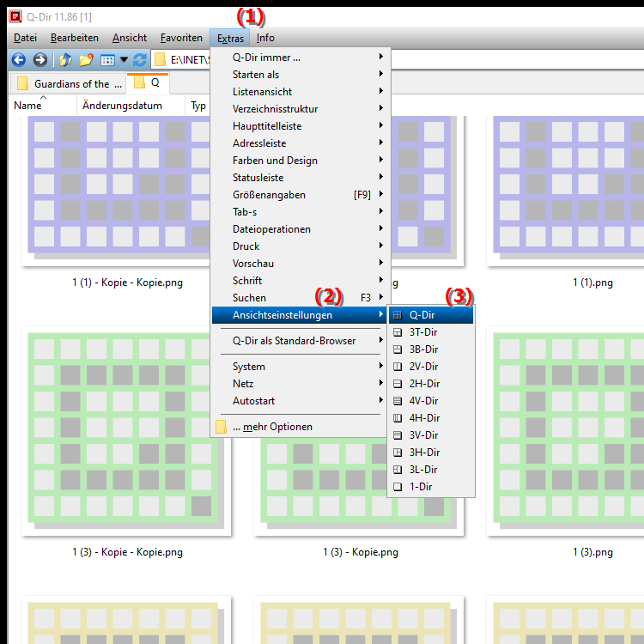Click the mehr Optionen folder icon
Viewport: 644px width, 644px height.
tap(221, 427)
